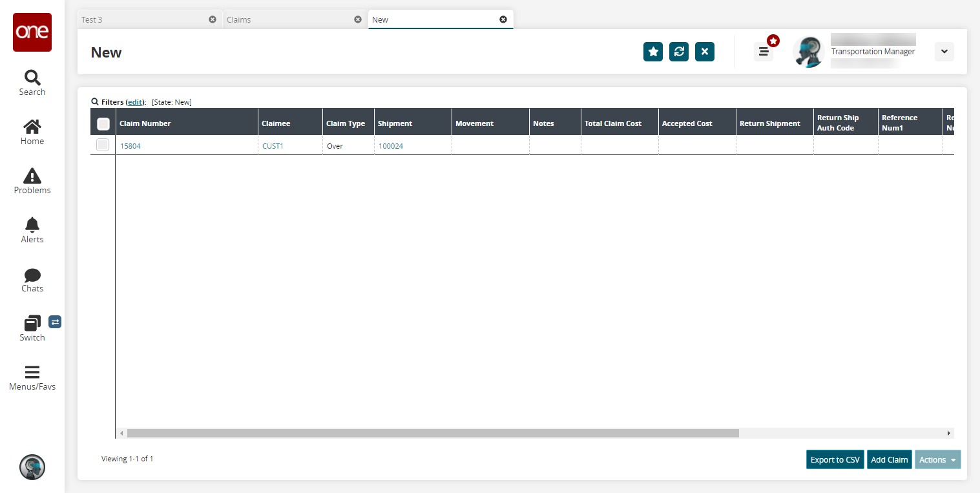Click the 'Over' claim type cell
This screenshot has height=493, width=980.
[x=348, y=146]
